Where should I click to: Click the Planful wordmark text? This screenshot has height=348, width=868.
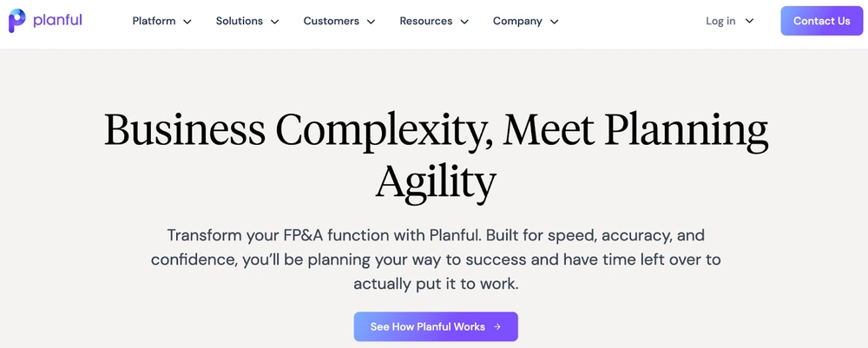coord(57,21)
